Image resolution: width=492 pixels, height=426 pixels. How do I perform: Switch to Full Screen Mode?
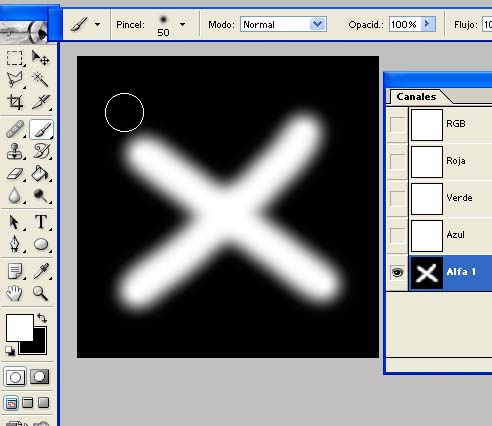(44, 403)
